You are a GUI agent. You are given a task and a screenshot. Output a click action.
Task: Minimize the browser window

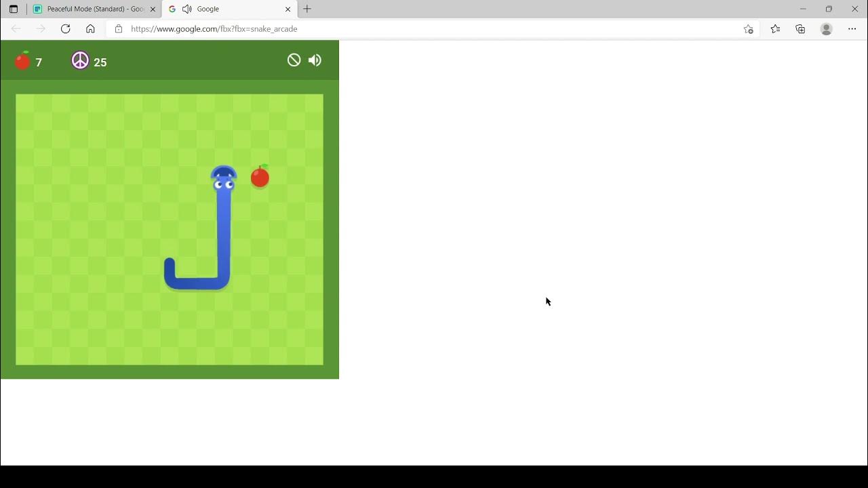803,9
